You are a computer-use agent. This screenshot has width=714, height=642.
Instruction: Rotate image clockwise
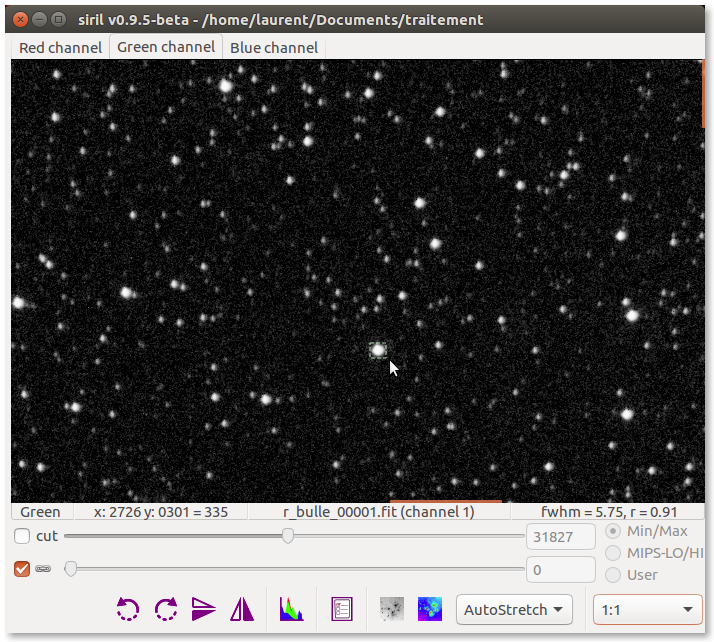pyautogui.click(x=166, y=609)
